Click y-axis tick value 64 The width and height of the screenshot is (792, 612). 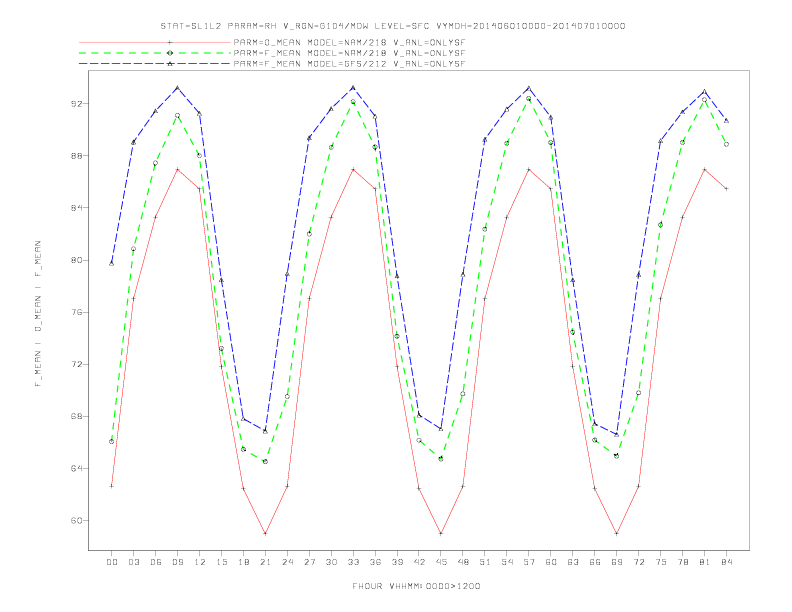(x=77, y=469)
